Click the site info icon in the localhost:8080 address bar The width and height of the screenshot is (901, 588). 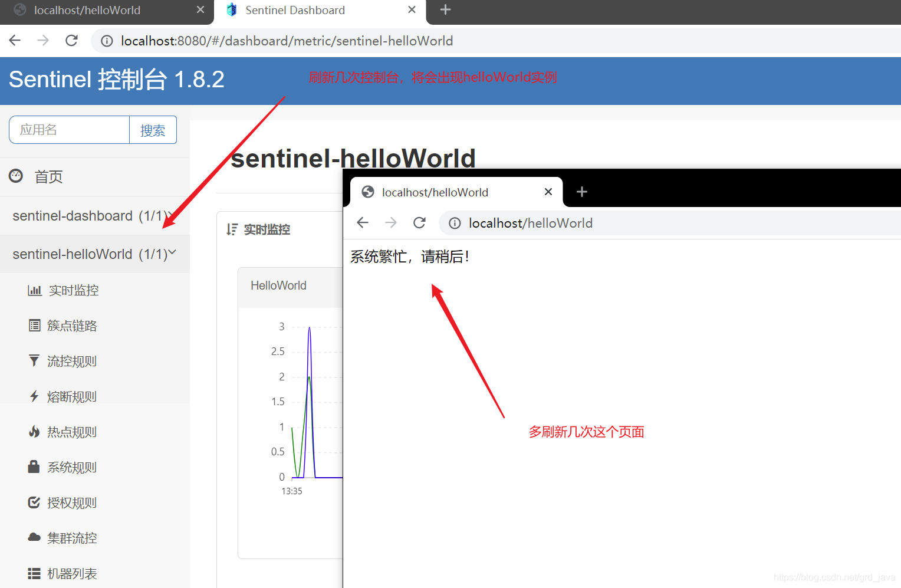click(x=107, y=41)
